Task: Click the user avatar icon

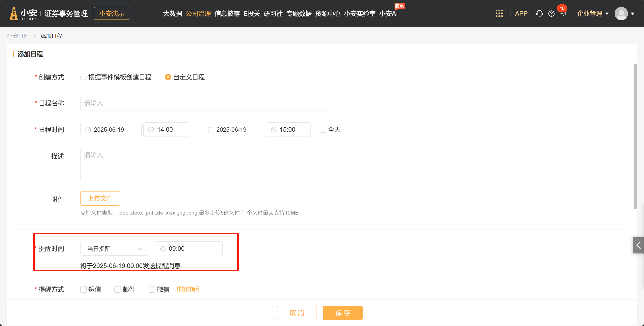Action: 621,13
